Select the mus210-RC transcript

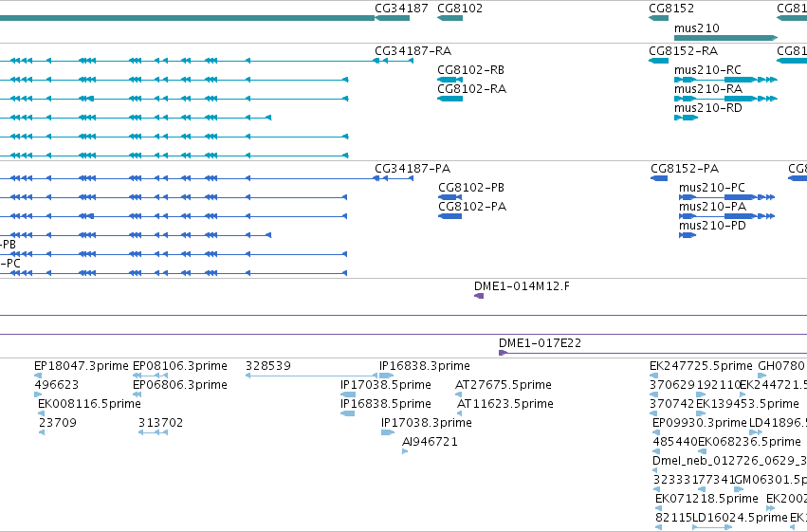coord(725,80)
